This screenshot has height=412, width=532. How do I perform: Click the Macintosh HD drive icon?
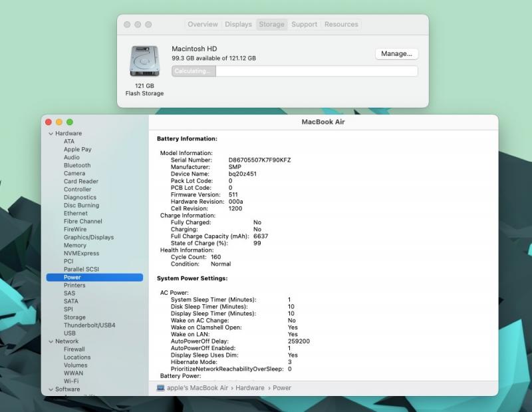coord(144,61)
